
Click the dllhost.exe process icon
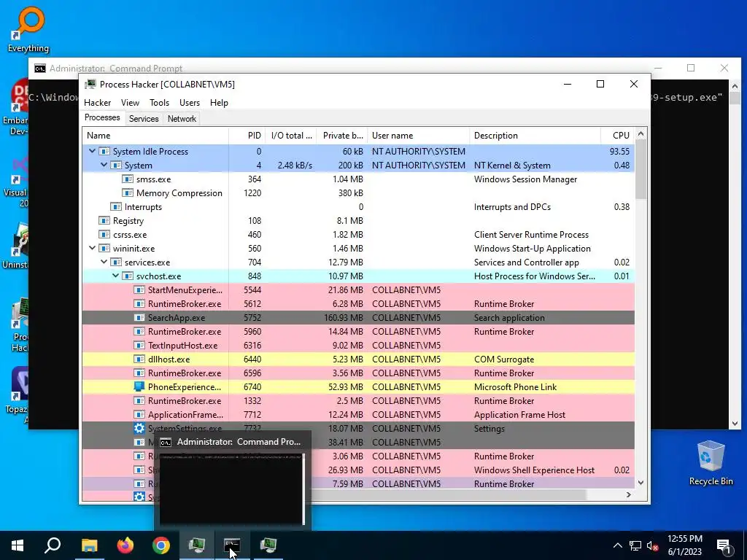pos(139,359)
